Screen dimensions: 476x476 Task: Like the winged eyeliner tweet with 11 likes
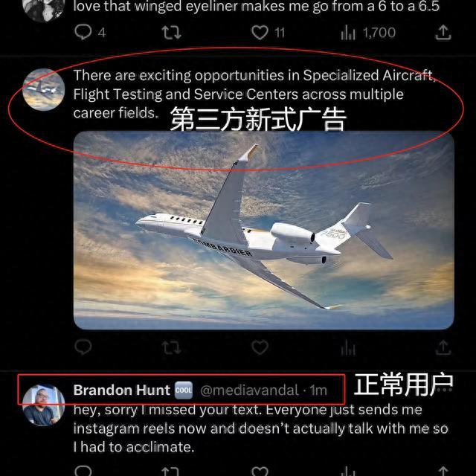(x=268, y=33)
